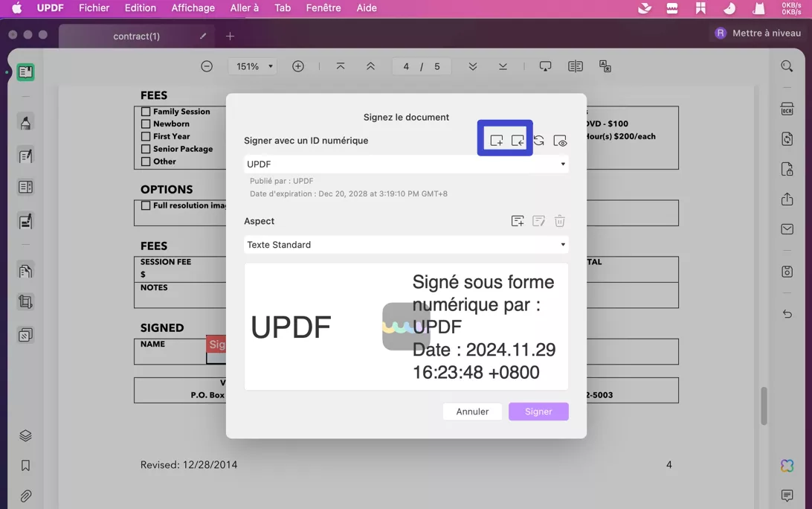Delete the appearance via trash icon
This screenshot has width=812, height=509.
click(560, 221)
